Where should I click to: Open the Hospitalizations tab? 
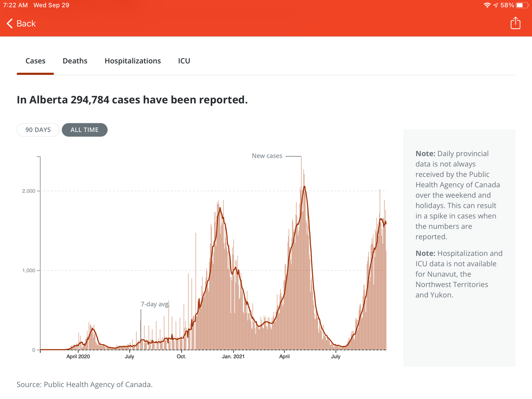click(133, 61)
